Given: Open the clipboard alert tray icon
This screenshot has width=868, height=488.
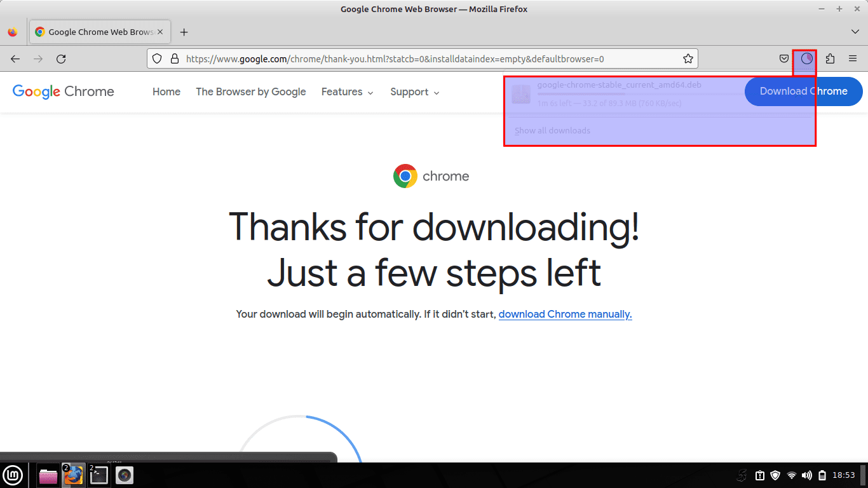Looking at the screenshot, I should point(759,475).
